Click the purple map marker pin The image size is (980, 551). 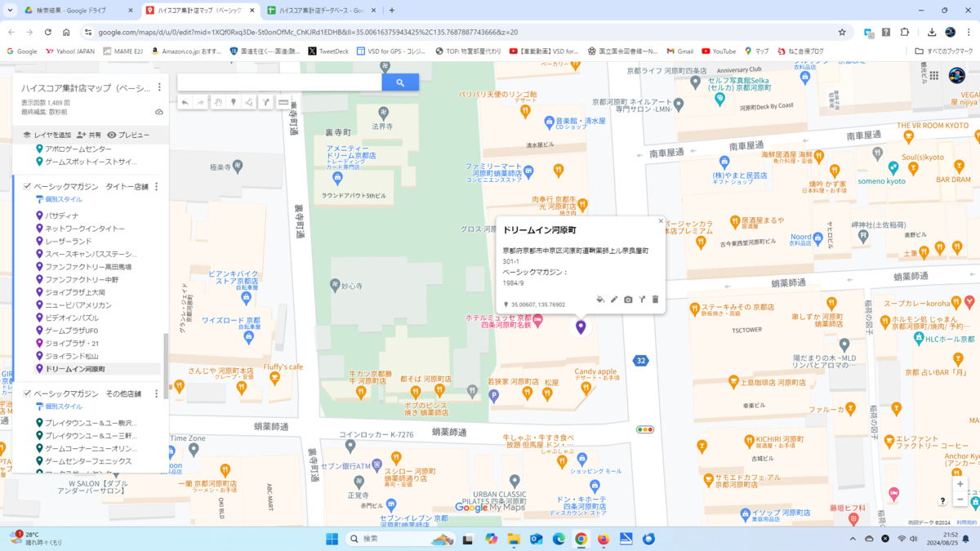pyautogui.click(x=581, y=327)
